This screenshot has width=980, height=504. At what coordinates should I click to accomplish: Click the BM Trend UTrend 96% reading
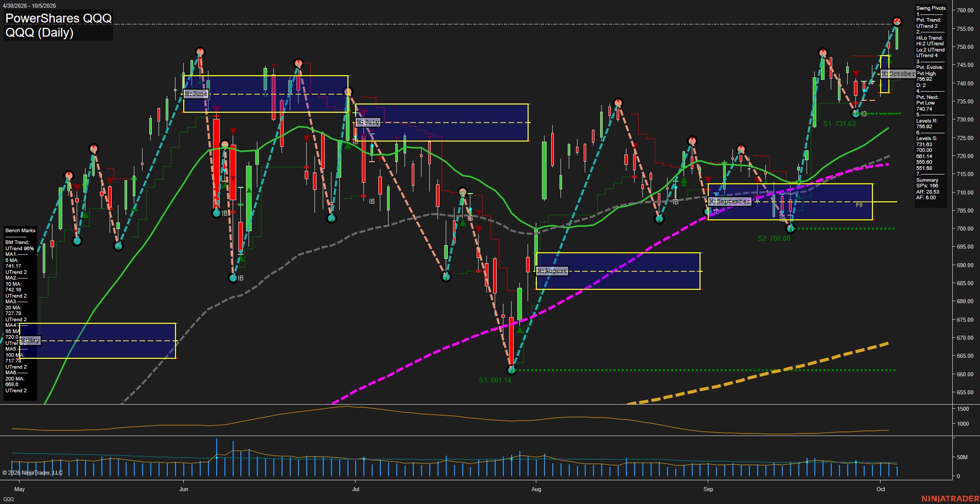(20, 246)
